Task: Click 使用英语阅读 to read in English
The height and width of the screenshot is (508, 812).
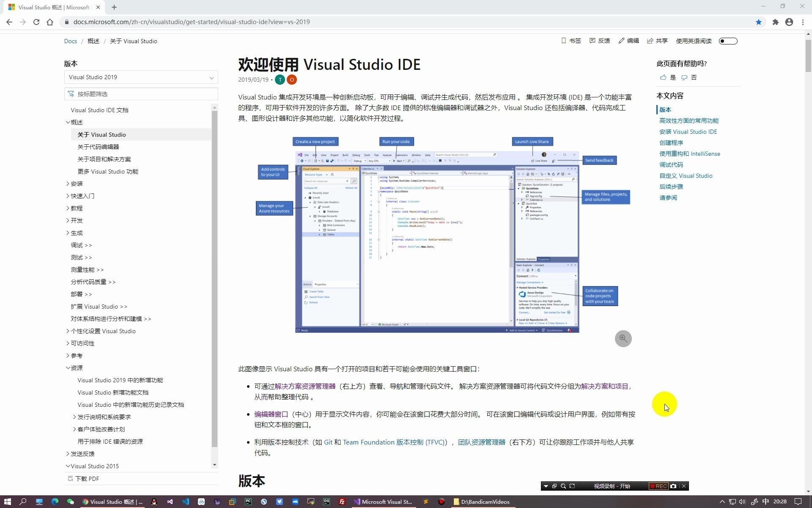Action: coord(693,41)
